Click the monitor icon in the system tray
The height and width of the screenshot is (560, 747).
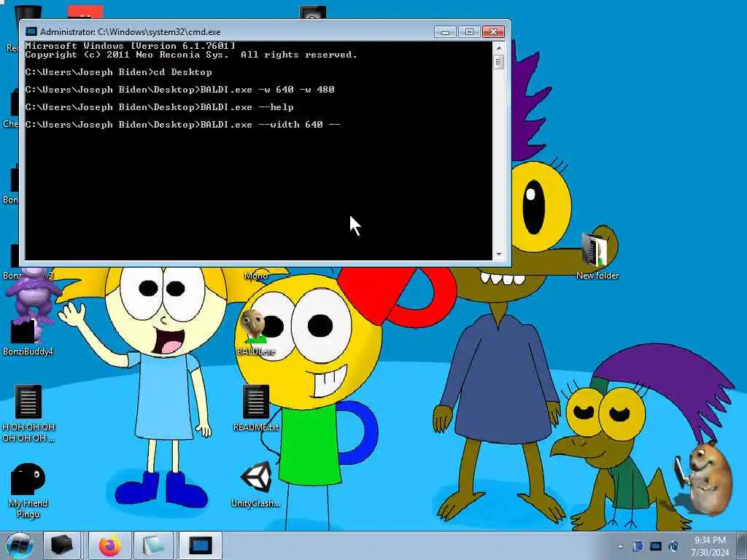click(656, 546)
